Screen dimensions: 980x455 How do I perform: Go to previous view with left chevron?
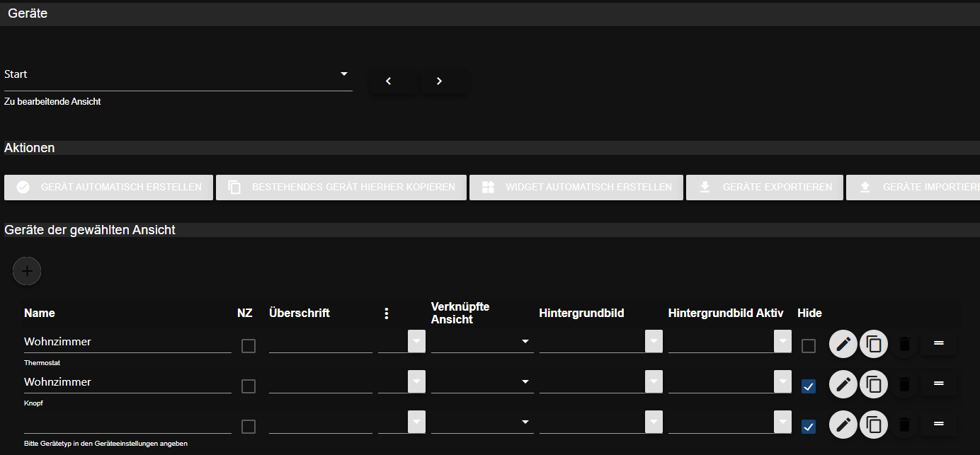[389, 81]
